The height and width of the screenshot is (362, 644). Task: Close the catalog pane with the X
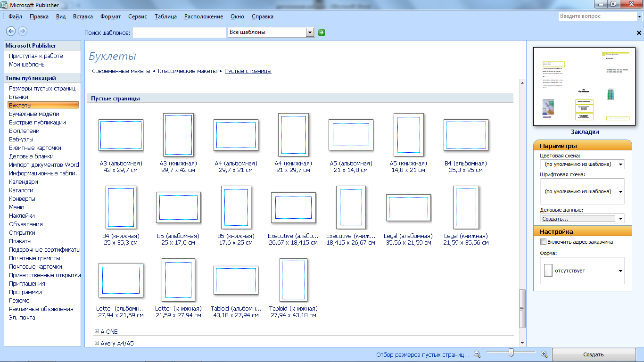(x=639, y=33)
